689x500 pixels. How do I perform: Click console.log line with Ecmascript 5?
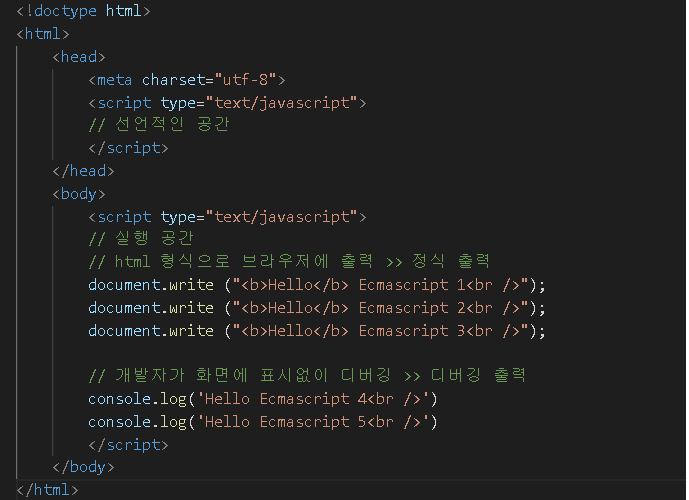click(263, 422)
